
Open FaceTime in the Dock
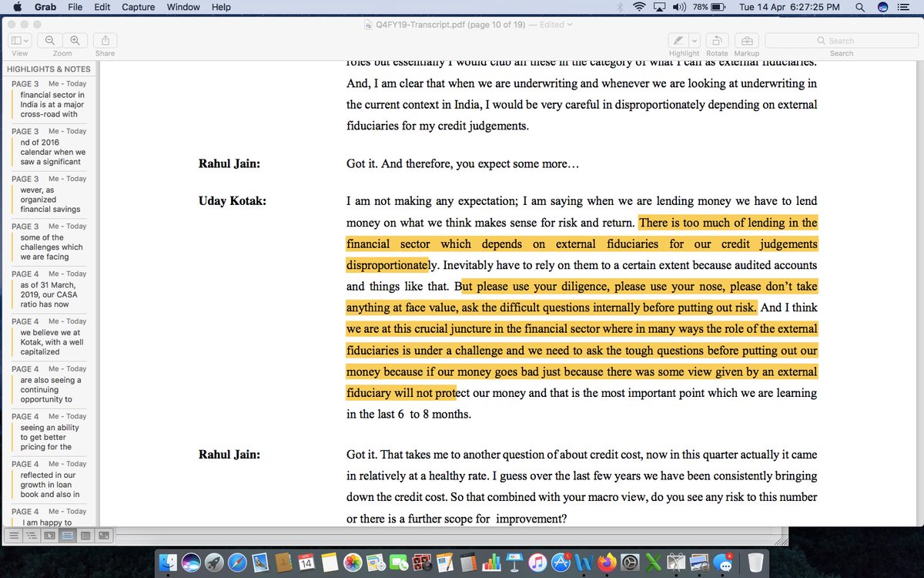click(399, 563)
